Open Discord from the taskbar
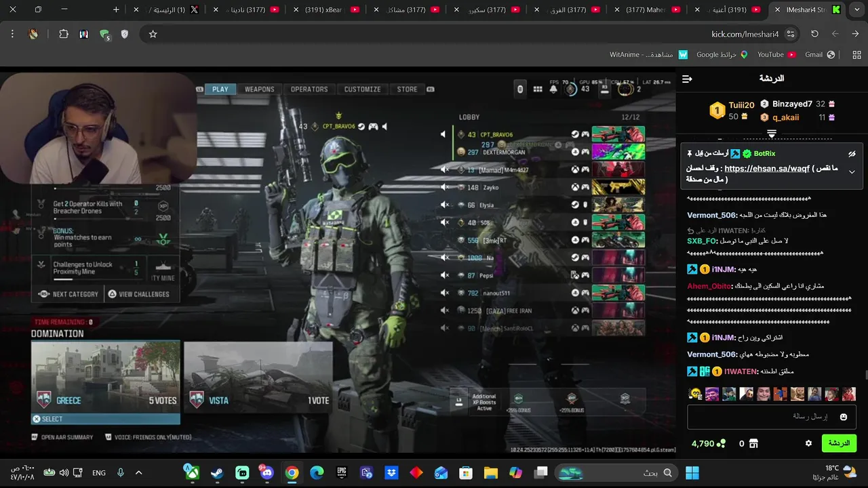Screen dimensions: 868x488 point(267,472)
